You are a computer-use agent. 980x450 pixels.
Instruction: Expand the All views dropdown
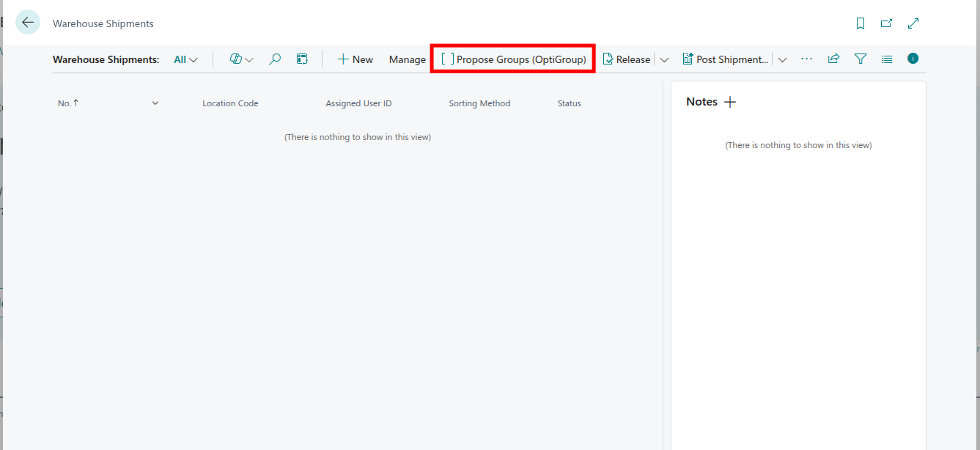185,59
